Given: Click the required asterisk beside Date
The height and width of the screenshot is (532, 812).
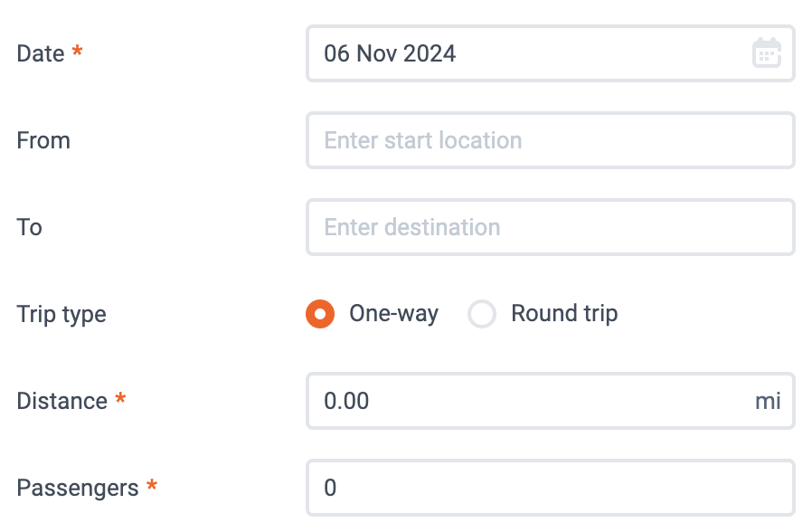Looking at the screenshot, I should click(77, 51).
